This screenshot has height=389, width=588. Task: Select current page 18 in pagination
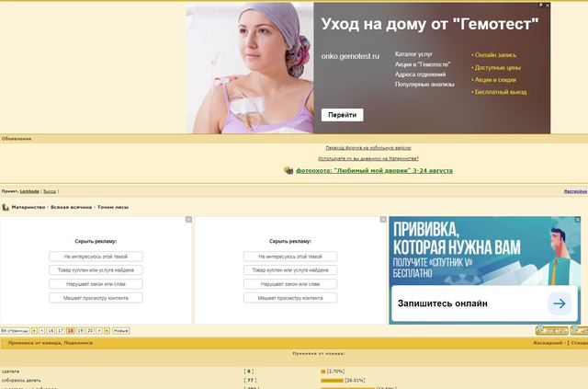71,331
